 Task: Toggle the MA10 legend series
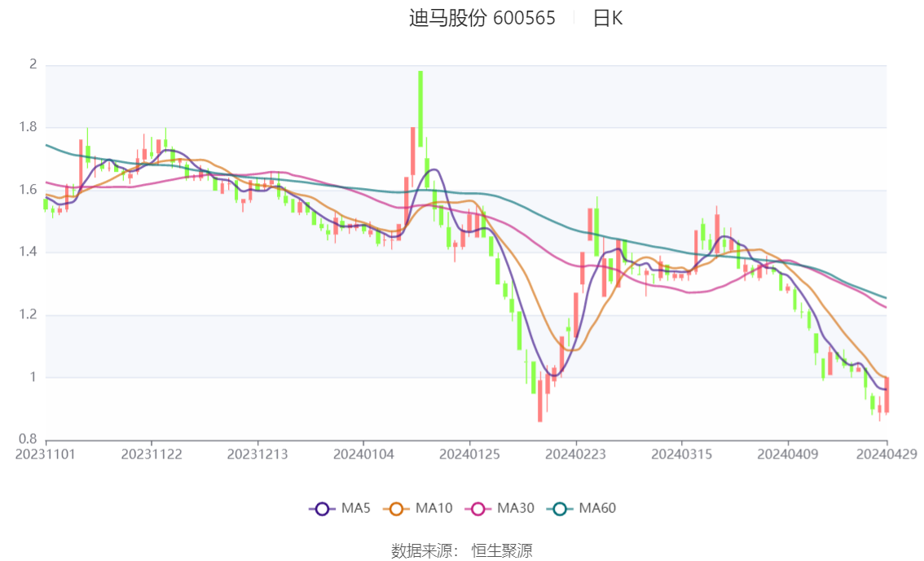(418, 509)
